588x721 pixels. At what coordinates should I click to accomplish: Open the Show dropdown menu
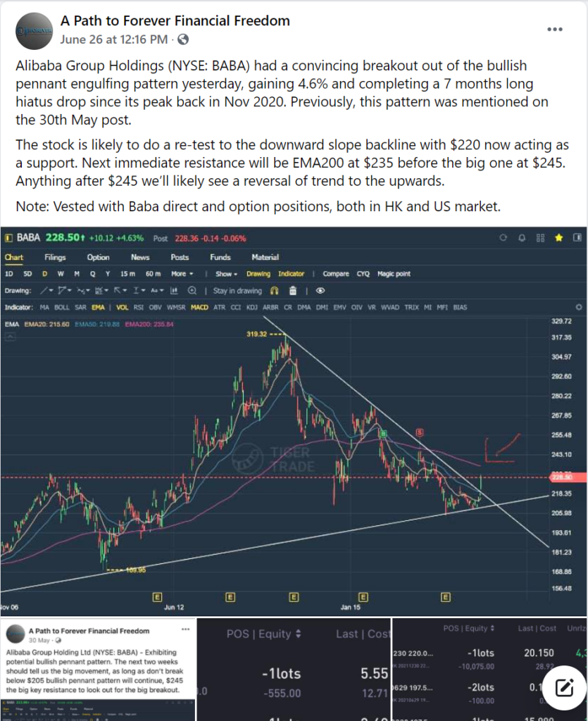[226, 274]
